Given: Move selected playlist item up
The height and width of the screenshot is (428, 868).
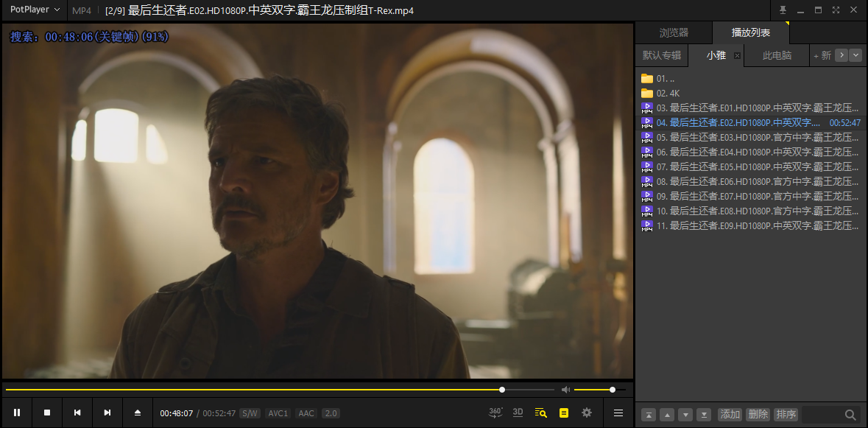Looking at the screenshot, I should (x=667, y=415).
